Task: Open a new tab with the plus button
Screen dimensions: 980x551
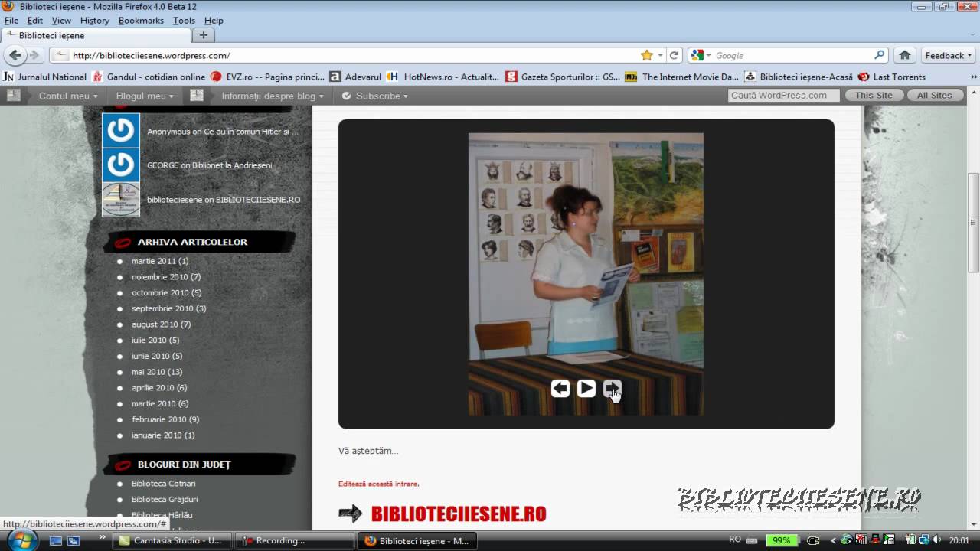Action: click(x=204, y=35)
